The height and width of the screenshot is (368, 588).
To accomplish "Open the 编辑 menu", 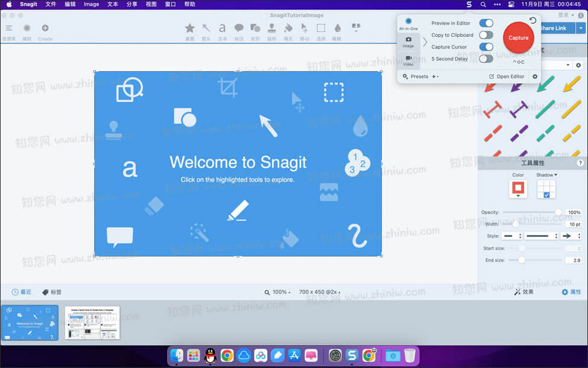I will point(70,4).
